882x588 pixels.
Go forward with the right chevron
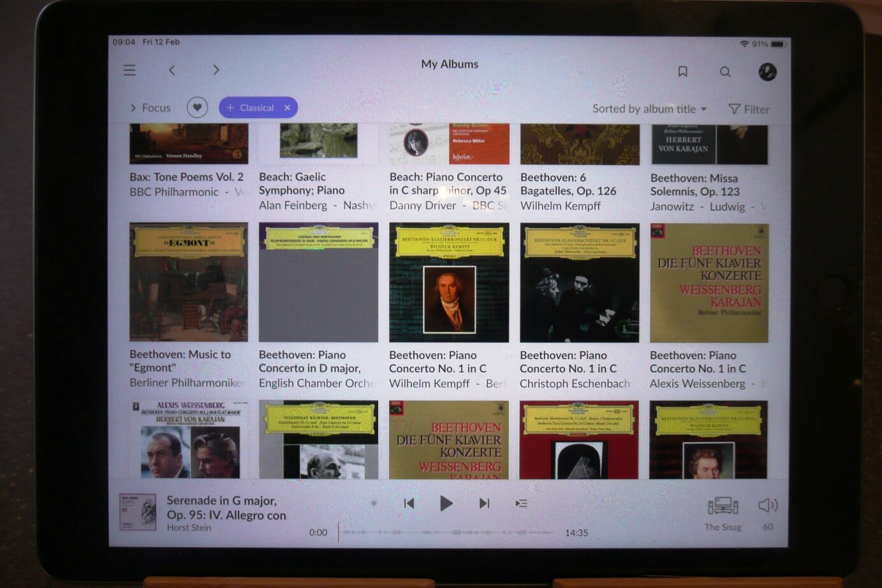click(216, 70)
